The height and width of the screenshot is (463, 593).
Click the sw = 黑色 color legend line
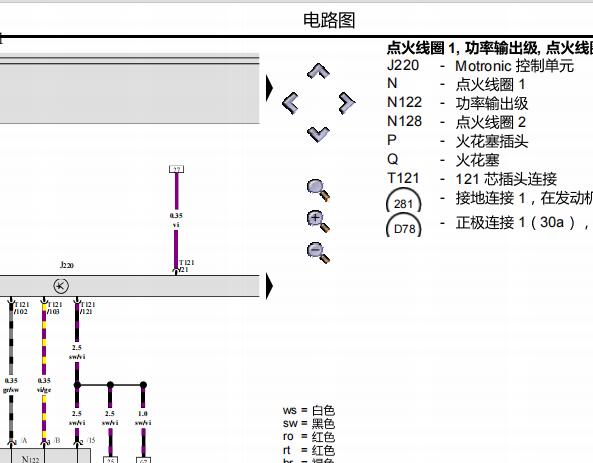point(309,424)
